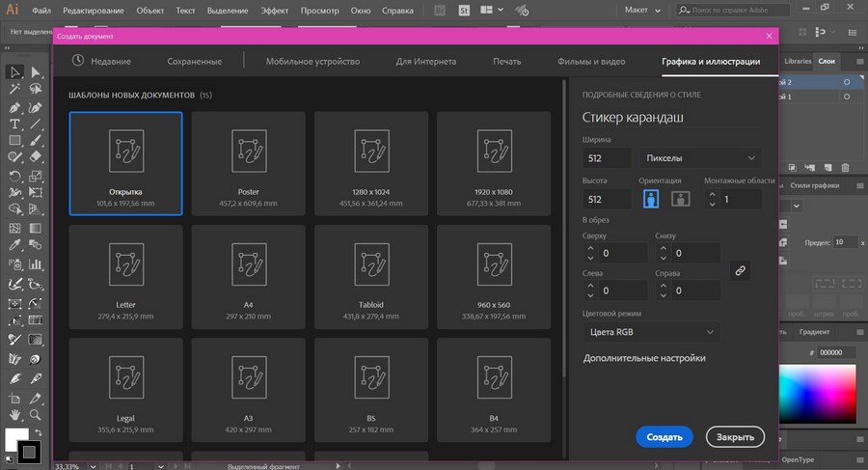Viewport: 868px width, 470px height.
Task: Select the Rectangle tool
Action: pyautogui.click(x=14, y=141)
